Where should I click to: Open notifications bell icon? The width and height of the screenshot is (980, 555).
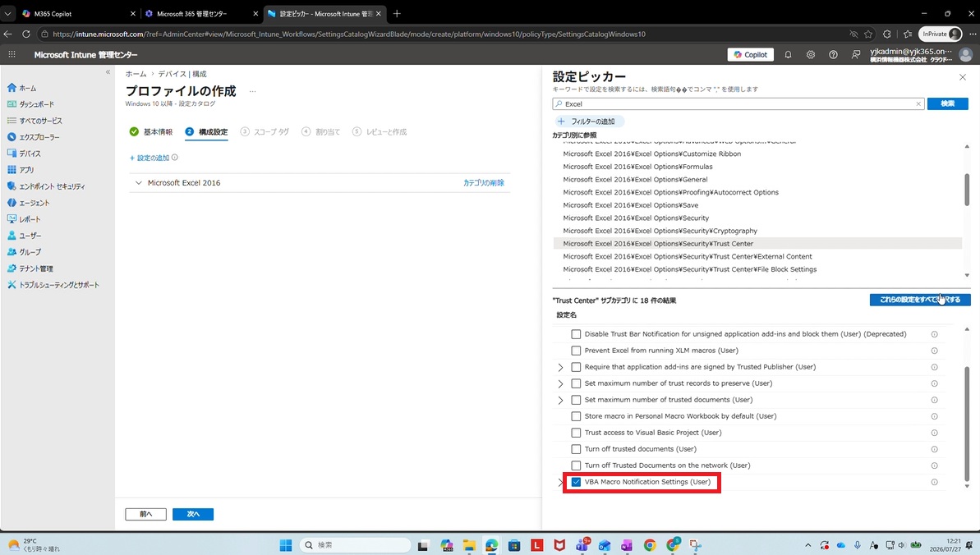[788, 54]
